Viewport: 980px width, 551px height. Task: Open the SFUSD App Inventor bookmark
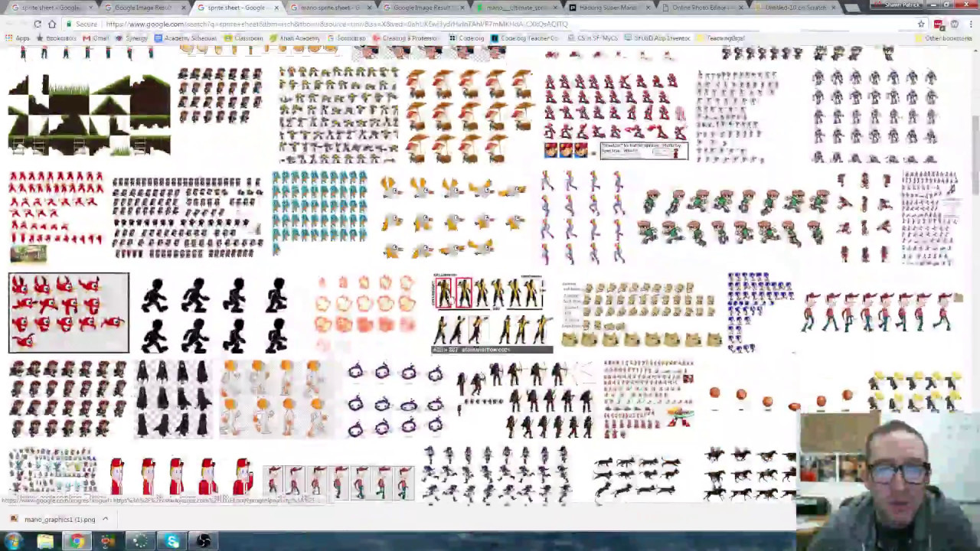[658, 38]
